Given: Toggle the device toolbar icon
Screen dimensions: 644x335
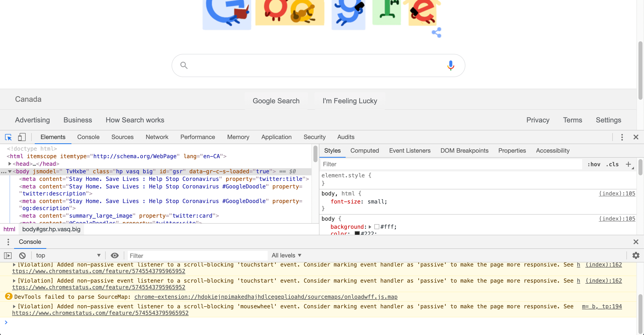Looking at the screenshot, I should [x=22, y=137].
